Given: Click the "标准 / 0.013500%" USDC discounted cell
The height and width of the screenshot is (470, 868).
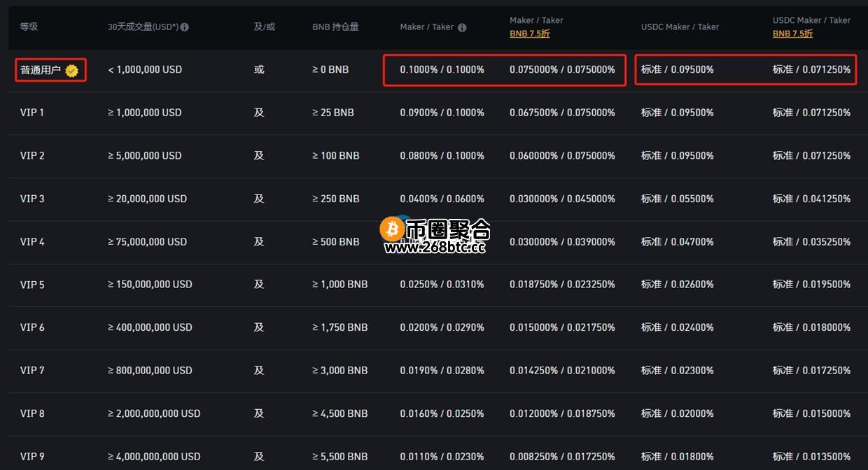Looking at the screenshot, I should pyautogui.click(x=812, y=456).
